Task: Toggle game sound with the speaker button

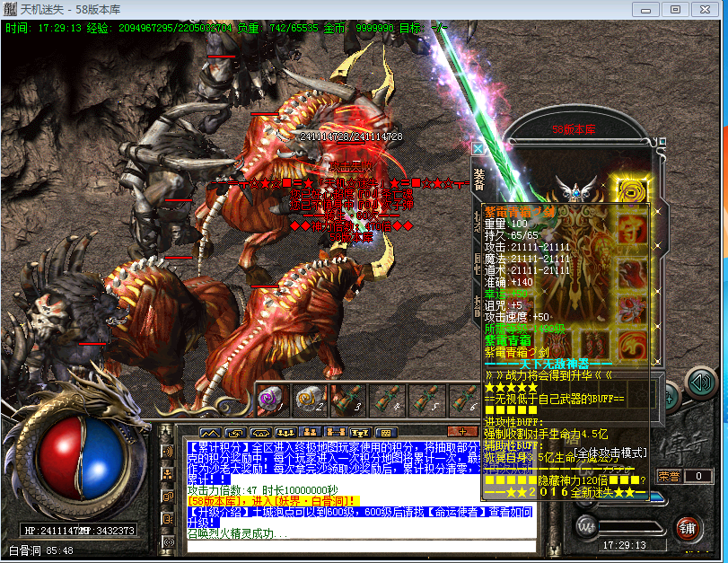Action: (700, 383)
